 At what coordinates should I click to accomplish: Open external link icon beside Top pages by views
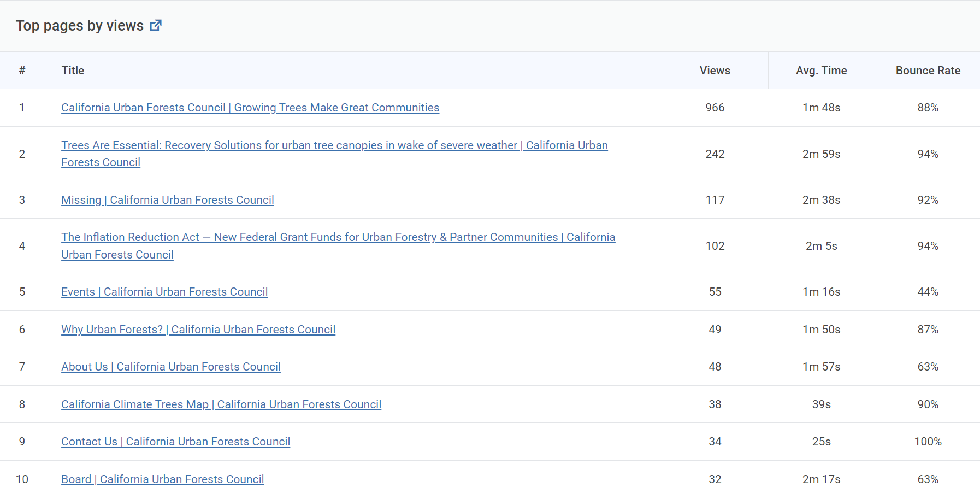[x=156, y=25]
